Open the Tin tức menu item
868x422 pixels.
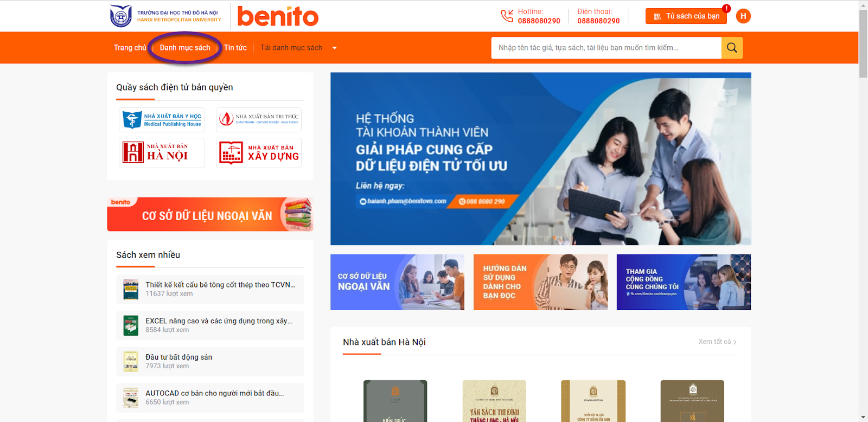click(235, 48)
